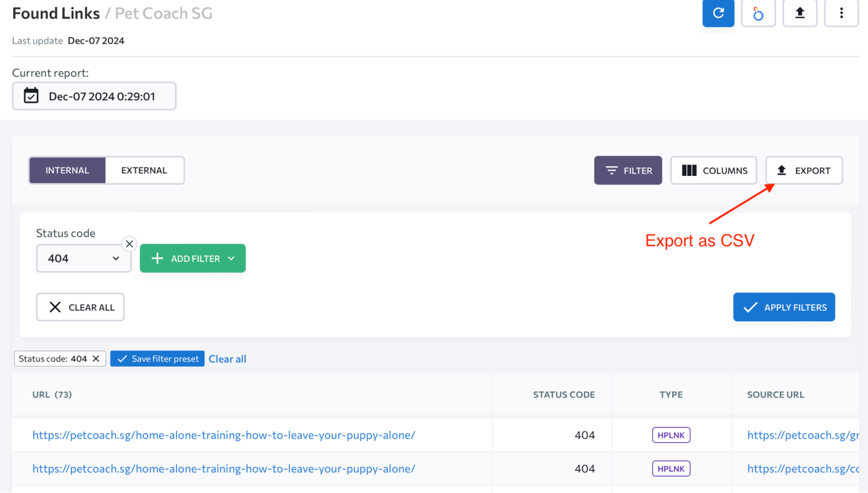The height and width of the screenshot is (493, 868).
Task: Switch to the Internal links tab
Action: (67, 170)
